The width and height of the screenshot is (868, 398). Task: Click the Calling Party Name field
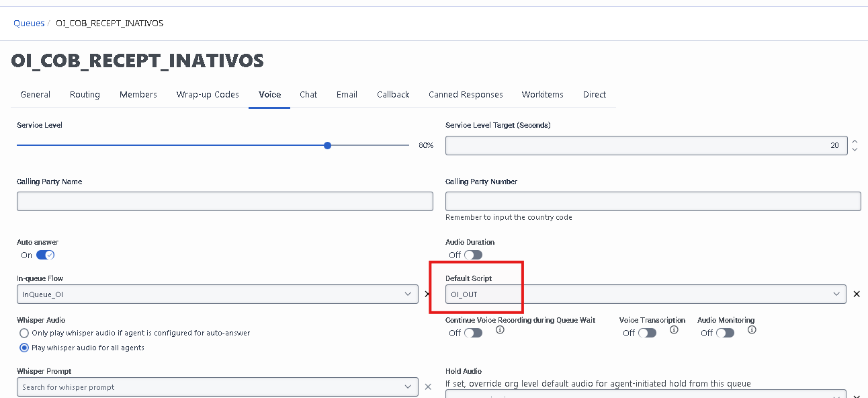pyautogui.click(x=224, y=201)
